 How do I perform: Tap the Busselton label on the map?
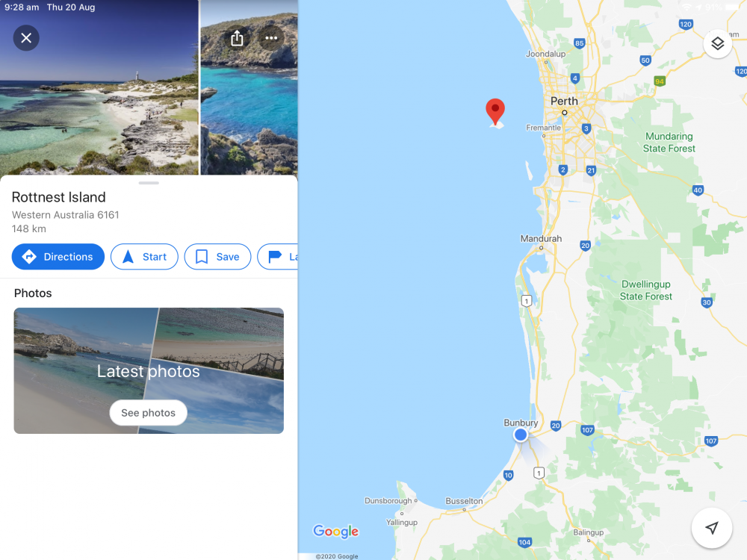pyautogui.click(x=464, y=501)
